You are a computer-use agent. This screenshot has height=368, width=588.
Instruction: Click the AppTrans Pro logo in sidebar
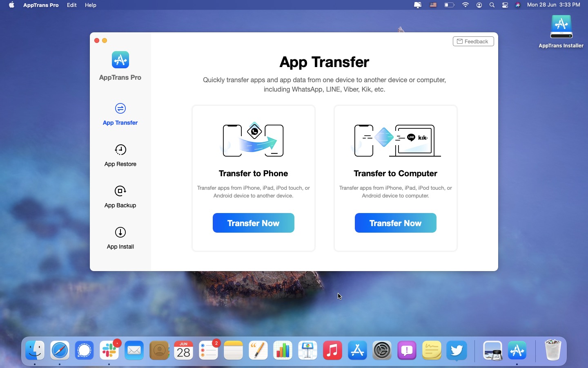[120, 60]
